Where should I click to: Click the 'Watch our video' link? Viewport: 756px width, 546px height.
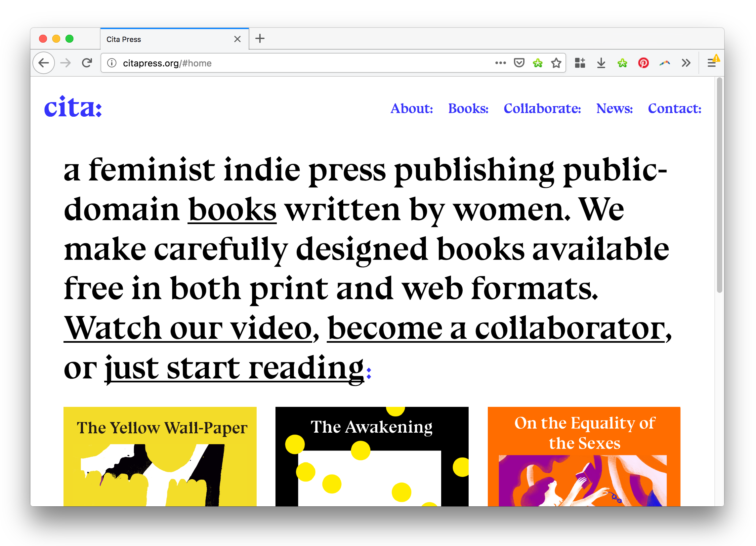click(188, 329)
